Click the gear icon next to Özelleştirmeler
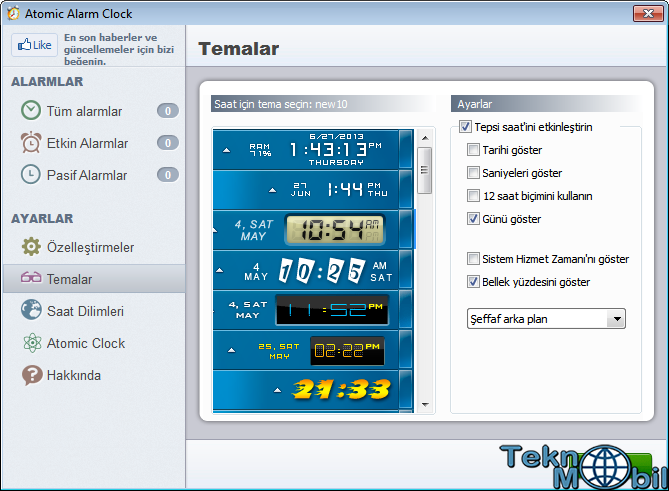This screenshot has height=491, width=669. 31,247
